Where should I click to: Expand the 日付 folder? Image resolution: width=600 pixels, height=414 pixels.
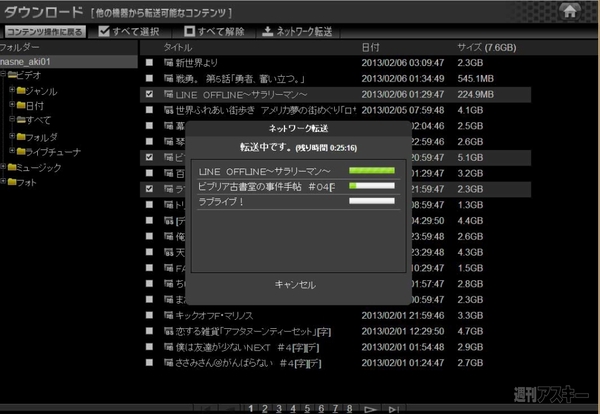[12, 104]
